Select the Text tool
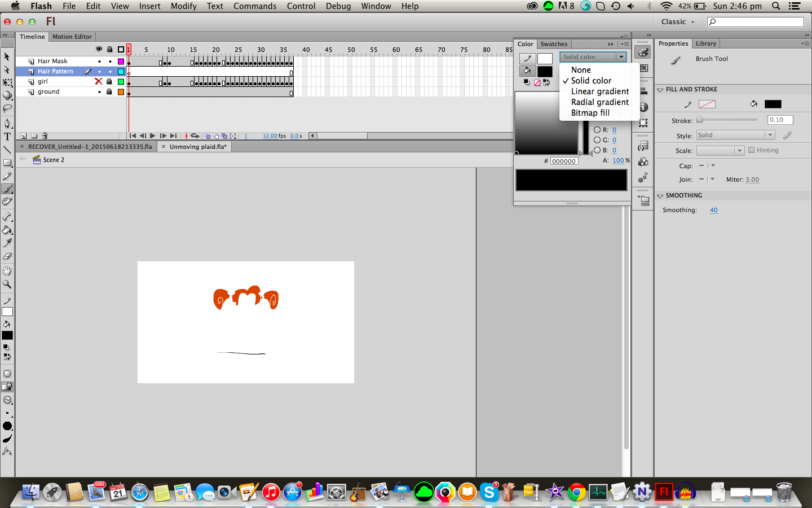The height and width of the screenshot is (508, 812). coord(7,137)
